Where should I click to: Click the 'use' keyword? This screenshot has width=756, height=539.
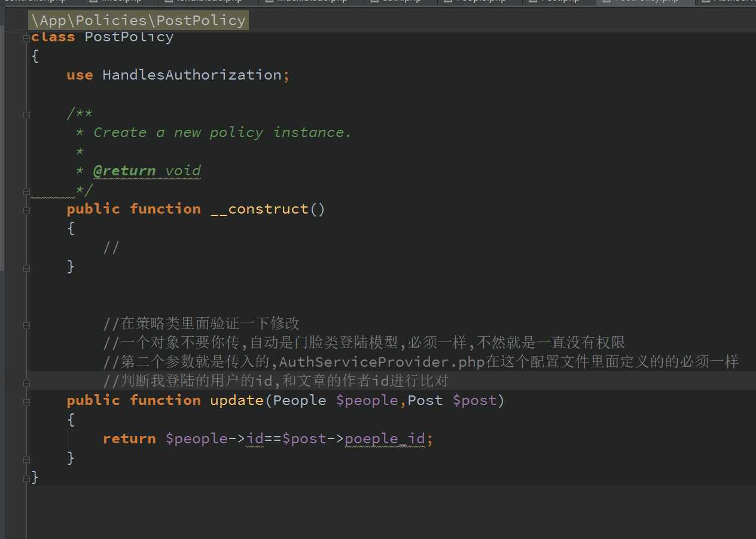pyautogui.click(x=80, y=75)
